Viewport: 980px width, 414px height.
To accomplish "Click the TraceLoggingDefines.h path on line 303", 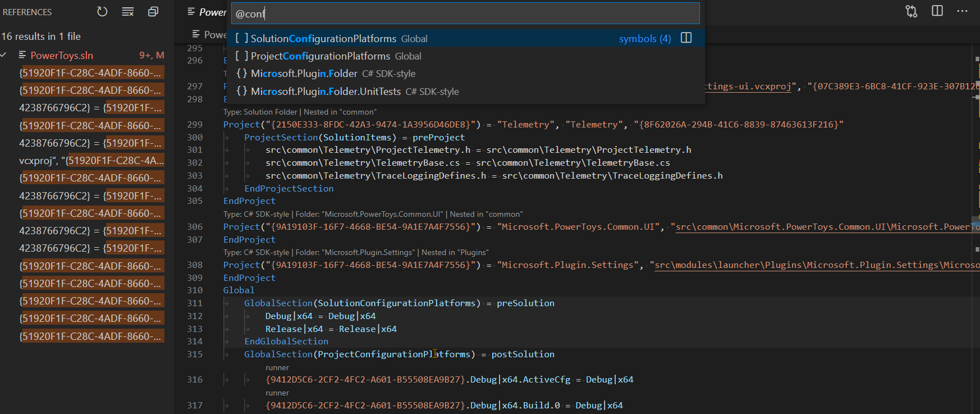I will (x=375, y=176).
